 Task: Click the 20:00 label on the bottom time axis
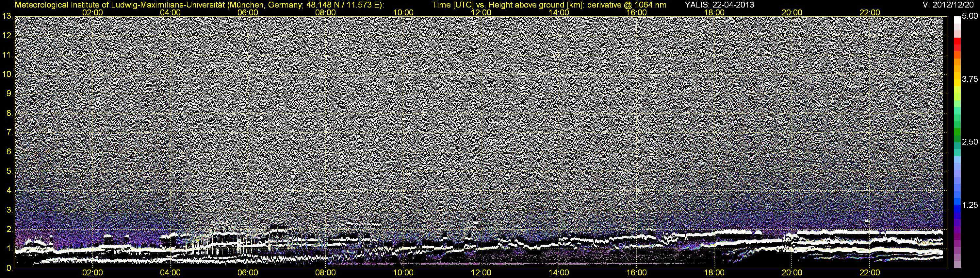pos(792,273)
